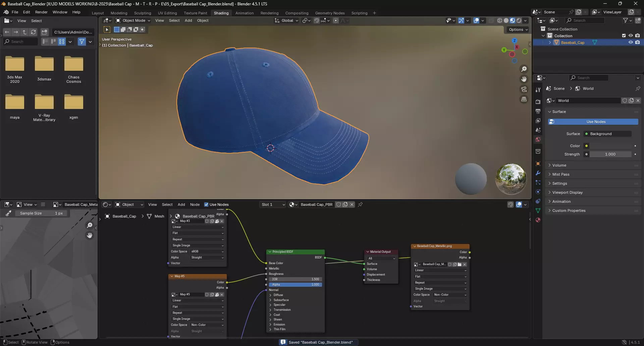Switch to the UV Editing workspace tab
The height and width of the screenshot is (346, 644).
pos(167,13)
